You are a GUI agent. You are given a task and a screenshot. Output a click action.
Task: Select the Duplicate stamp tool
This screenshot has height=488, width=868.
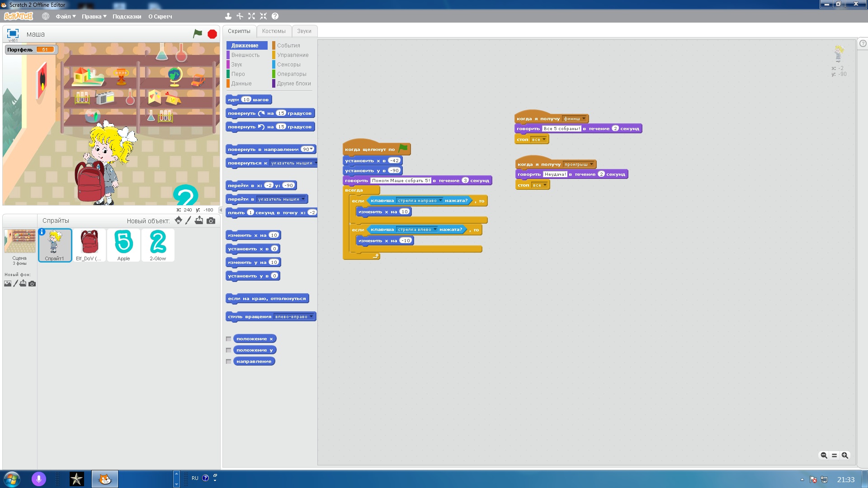[x=228, y=16]
